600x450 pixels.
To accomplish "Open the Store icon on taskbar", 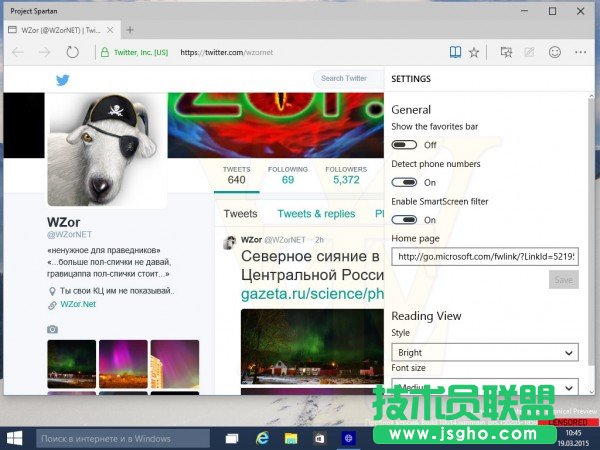I will [319, 439].
